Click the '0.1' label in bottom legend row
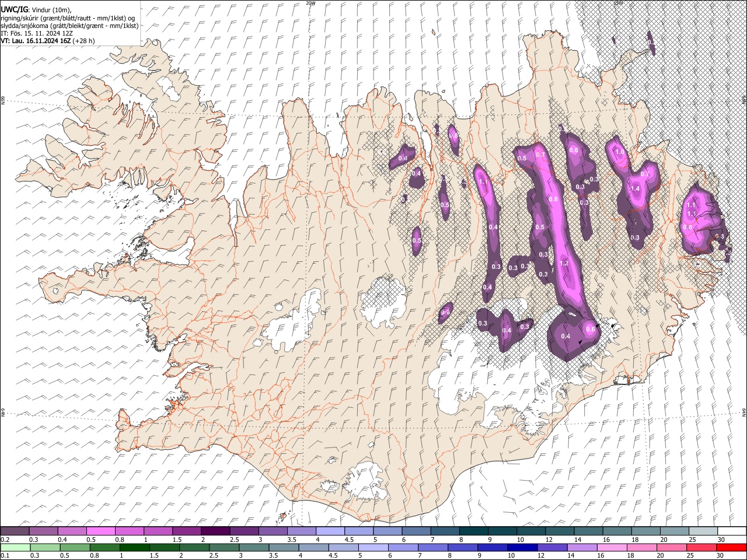Viewport: 747px width, 560px height. (x=5, y=555)
